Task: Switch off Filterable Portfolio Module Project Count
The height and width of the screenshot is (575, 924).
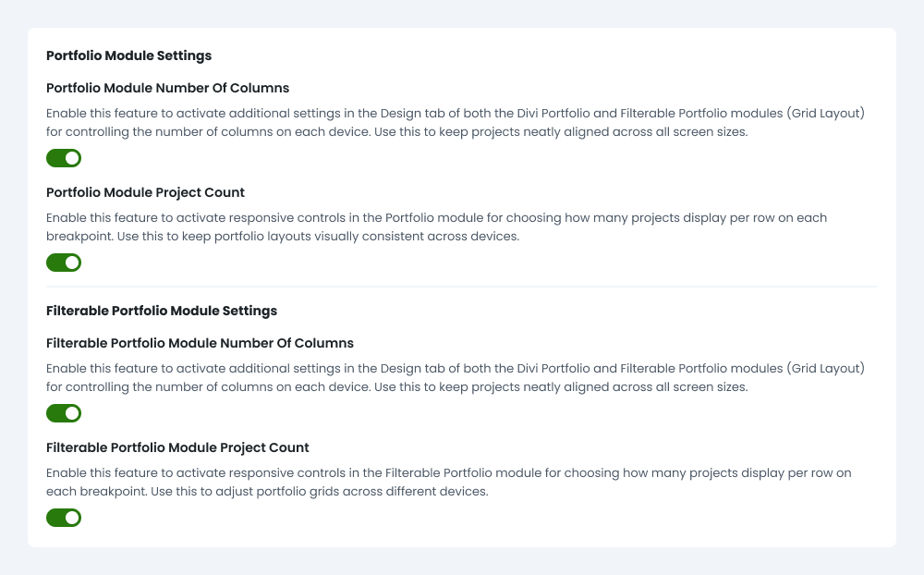Action: pos(64,518)
